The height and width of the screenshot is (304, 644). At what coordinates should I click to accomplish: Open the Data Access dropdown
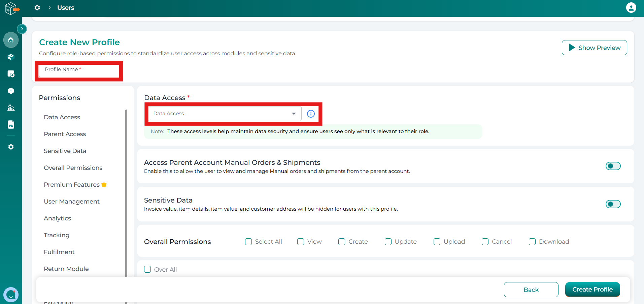[x=225, y=114]
